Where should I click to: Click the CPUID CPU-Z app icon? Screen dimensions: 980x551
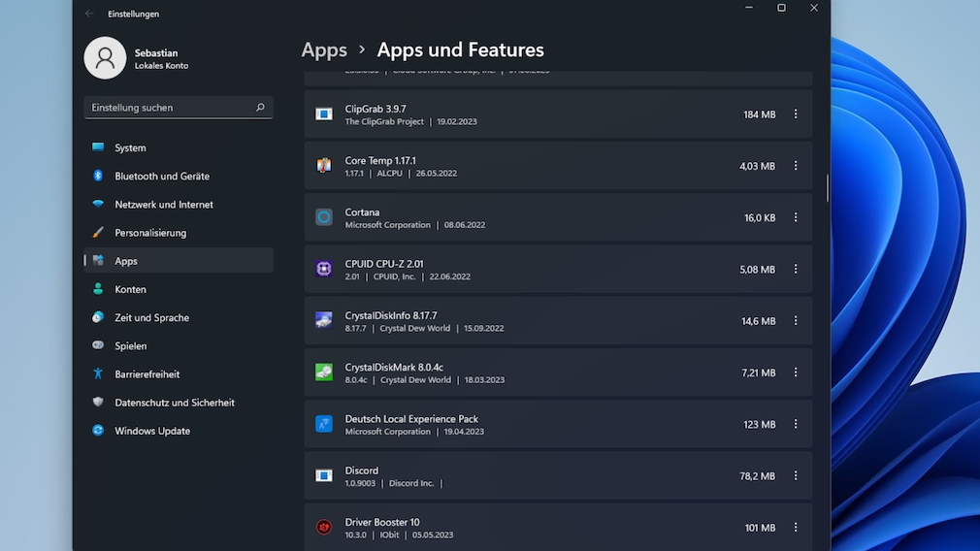coord(324,269)
